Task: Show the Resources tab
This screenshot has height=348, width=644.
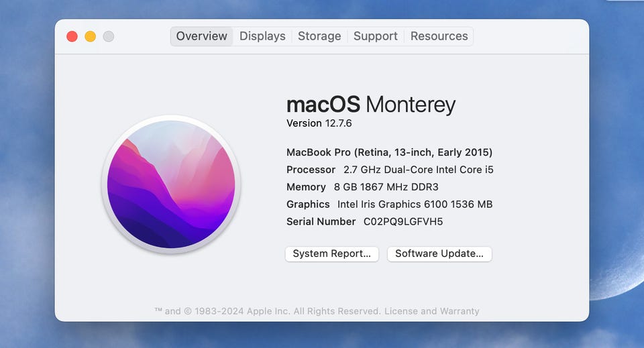Action: [439, 36]
